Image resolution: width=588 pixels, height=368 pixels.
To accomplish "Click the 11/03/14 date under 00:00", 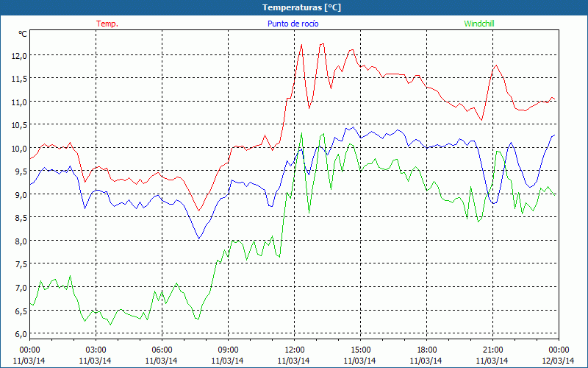I will click(29, 361).
